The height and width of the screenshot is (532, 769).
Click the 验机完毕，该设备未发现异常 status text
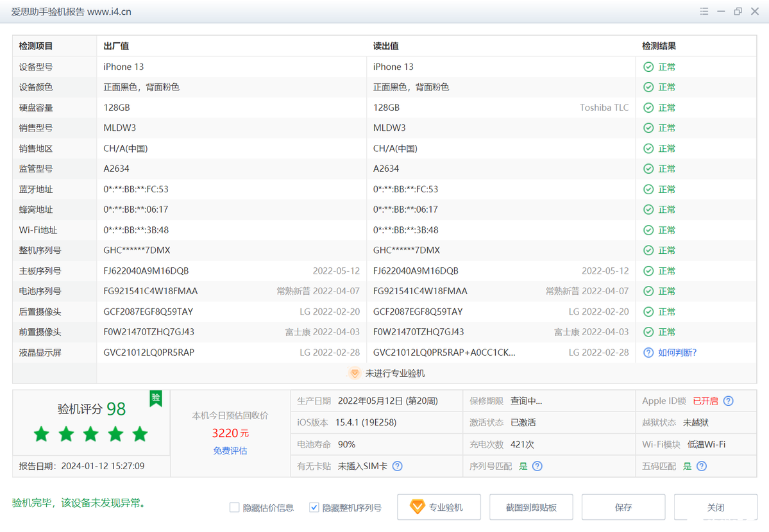click(78, 503)
